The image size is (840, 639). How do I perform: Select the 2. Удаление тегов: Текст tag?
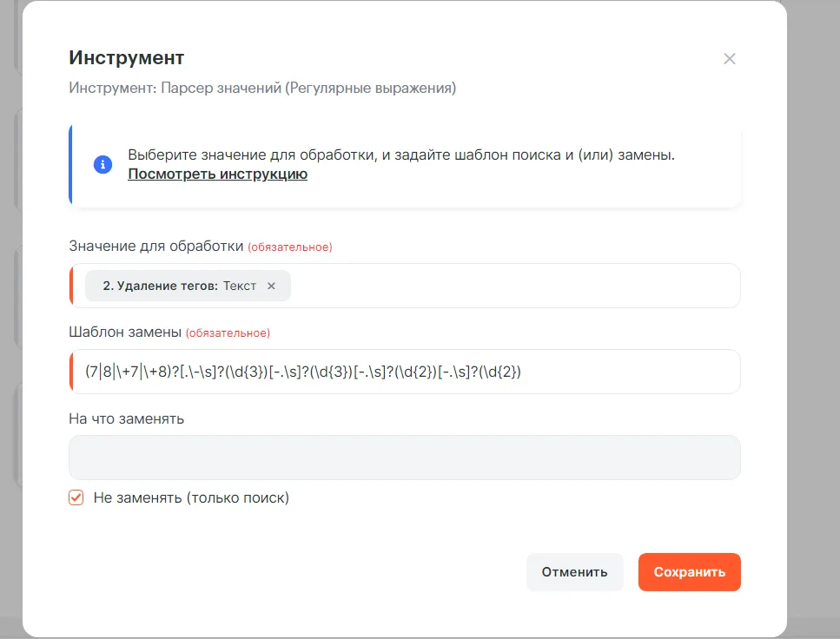(x=179, y=286)
